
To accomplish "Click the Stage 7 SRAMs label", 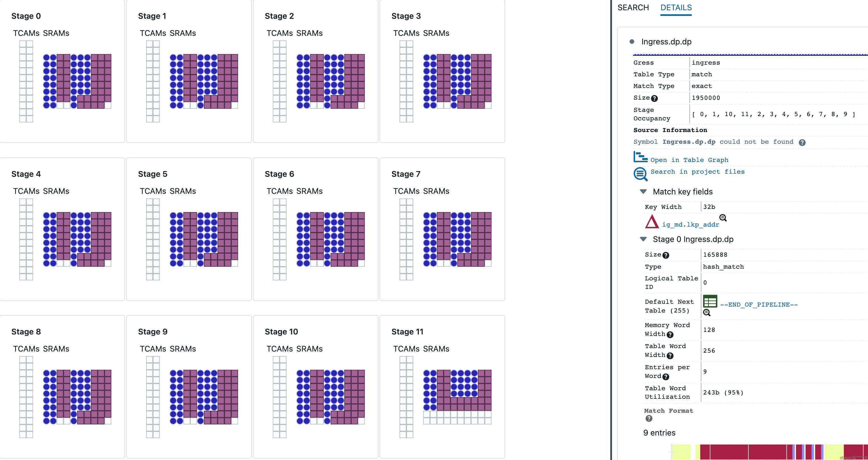I will click(436, 191).
